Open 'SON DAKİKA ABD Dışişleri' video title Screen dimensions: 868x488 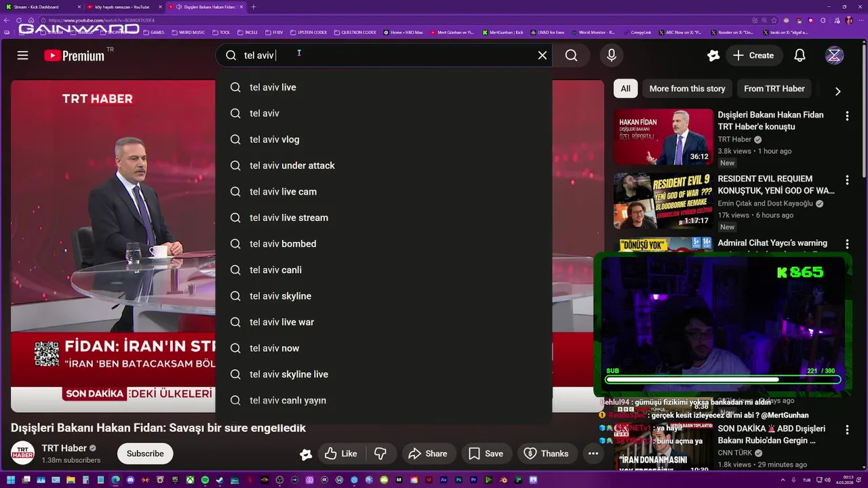[x=772, y=434]
